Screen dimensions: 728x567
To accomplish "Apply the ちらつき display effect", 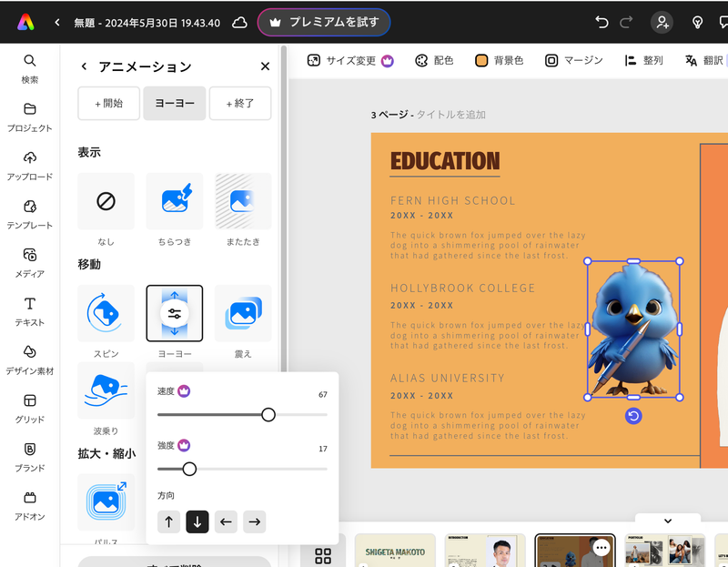I will [x=174, y=201].
